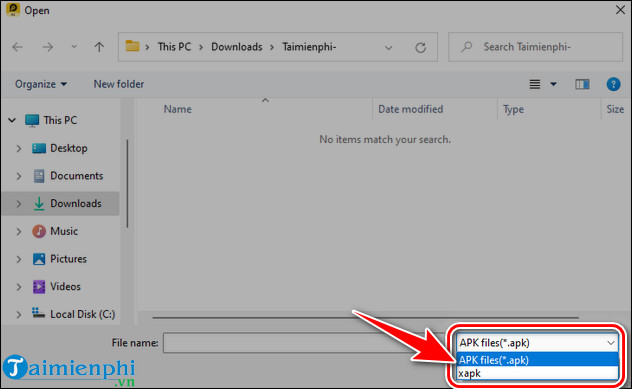
Task: Collapse the This PC tree node
Action: 12,120
